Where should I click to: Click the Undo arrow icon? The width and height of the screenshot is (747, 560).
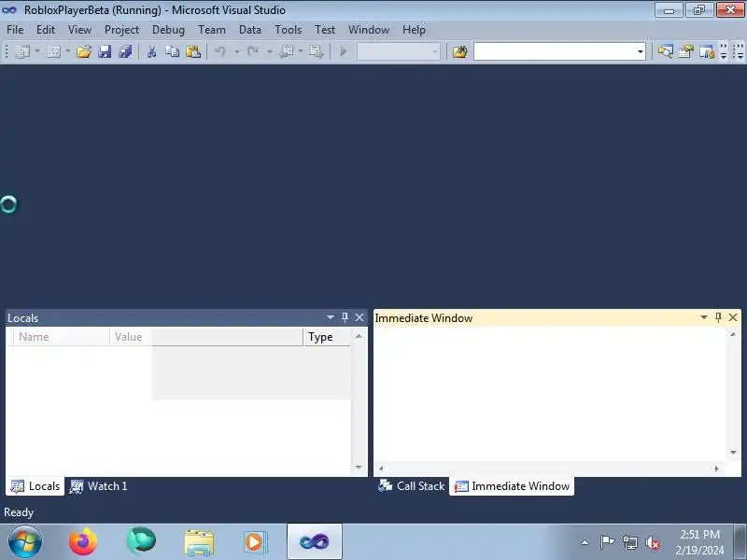pyautogui.click(x=219, y=51)
